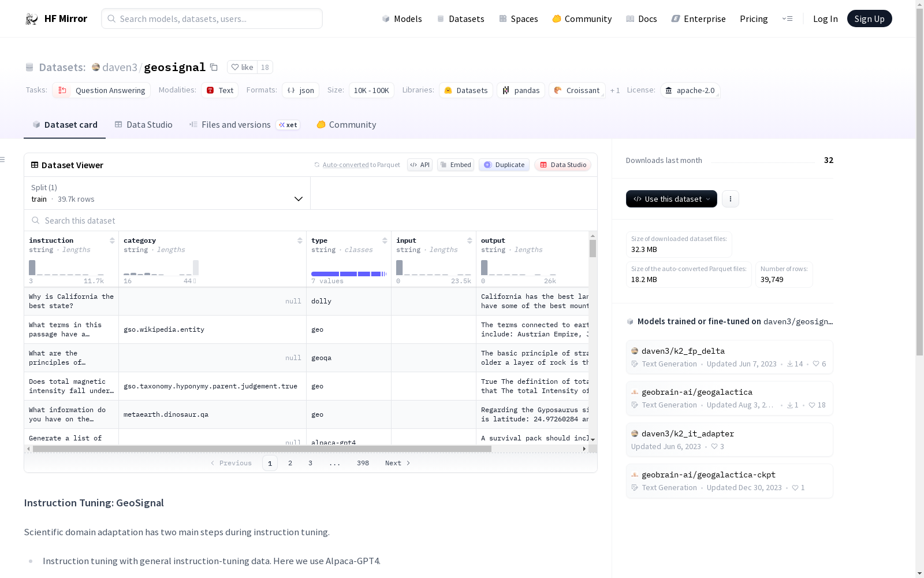Image resolution: width=924 pixels, height=578 pixels.
Task: Toggle sorting on the type column
Action: click(x=385, y=240)
